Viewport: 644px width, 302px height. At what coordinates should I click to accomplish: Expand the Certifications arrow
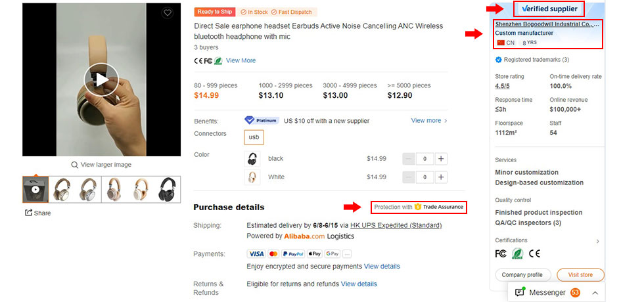[597, 241]
